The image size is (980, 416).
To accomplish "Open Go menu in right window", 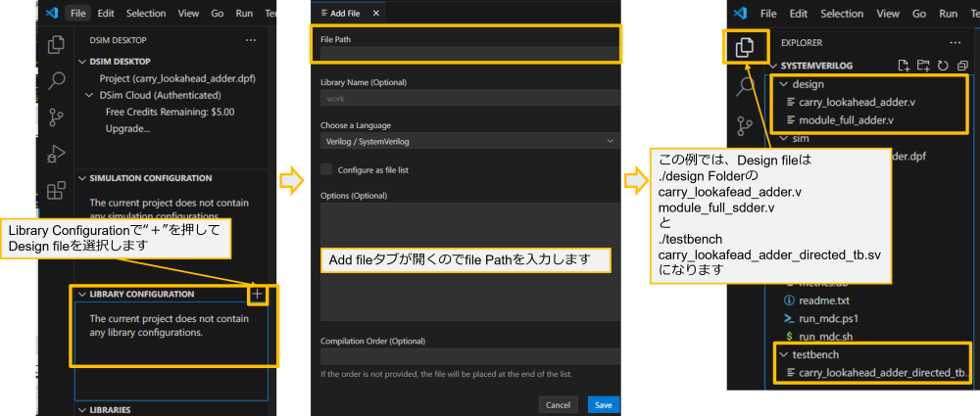I will click(919, 13).
